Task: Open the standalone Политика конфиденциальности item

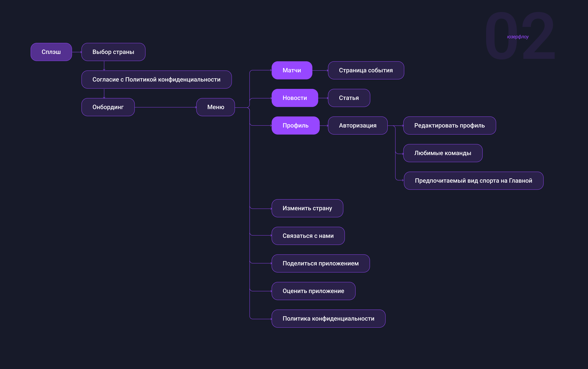Action: click(328, 319)
